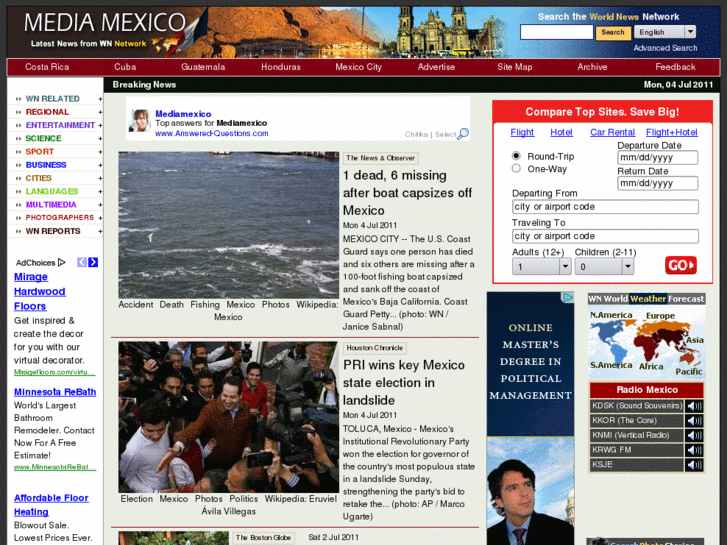Focus the Departing From field
Viewport: 727px width, 545px height.
605,206
